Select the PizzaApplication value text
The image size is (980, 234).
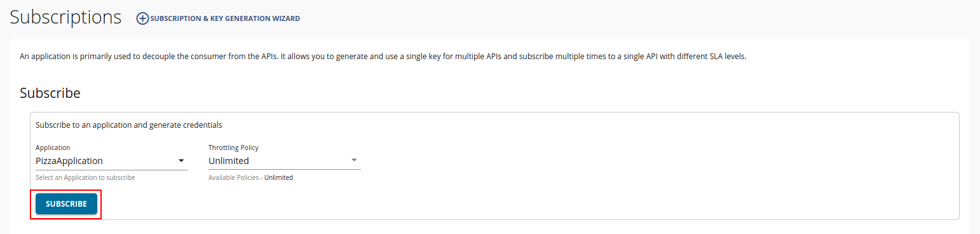tap(69, 161)
